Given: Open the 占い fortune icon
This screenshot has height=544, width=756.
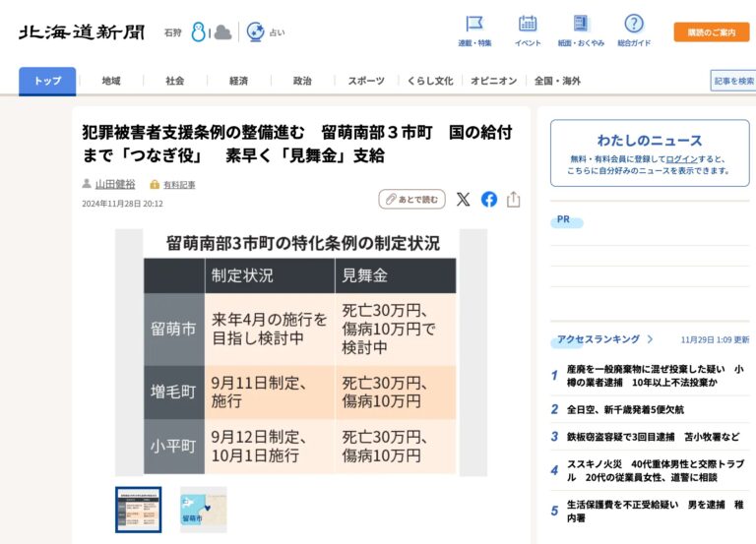Looking at the screenshot, I should (256, 31).
